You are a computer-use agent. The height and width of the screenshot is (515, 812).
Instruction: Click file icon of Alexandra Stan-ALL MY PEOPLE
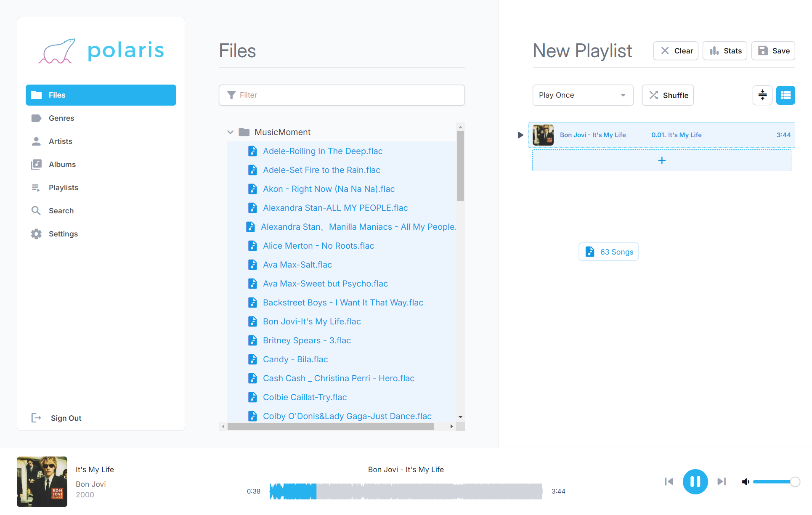coord(252,208)
